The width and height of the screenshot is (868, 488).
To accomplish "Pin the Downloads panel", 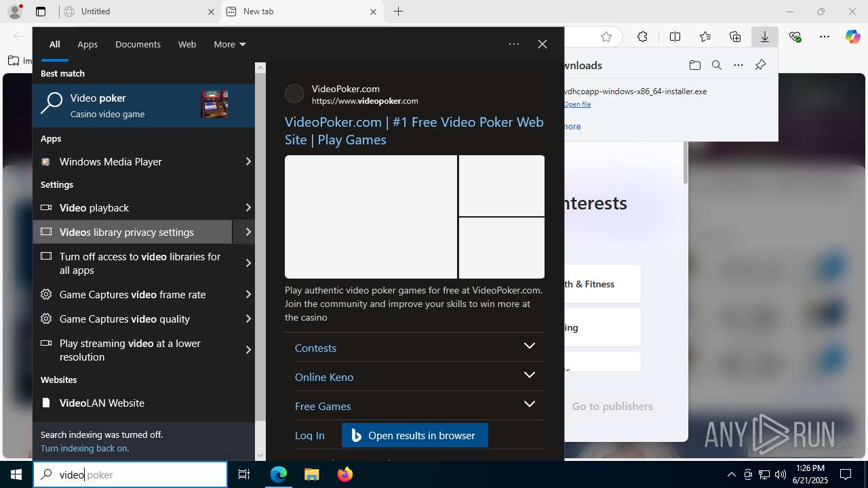I will 760,65.
